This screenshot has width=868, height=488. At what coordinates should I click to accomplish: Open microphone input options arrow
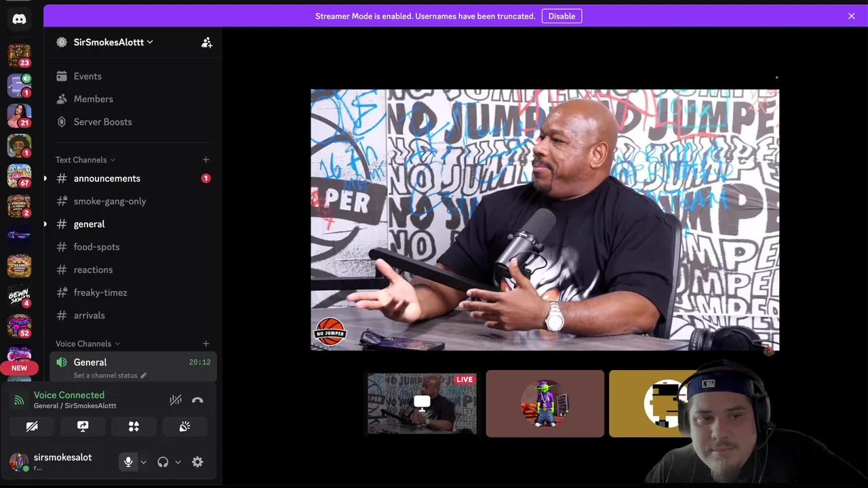coord(143,462)
